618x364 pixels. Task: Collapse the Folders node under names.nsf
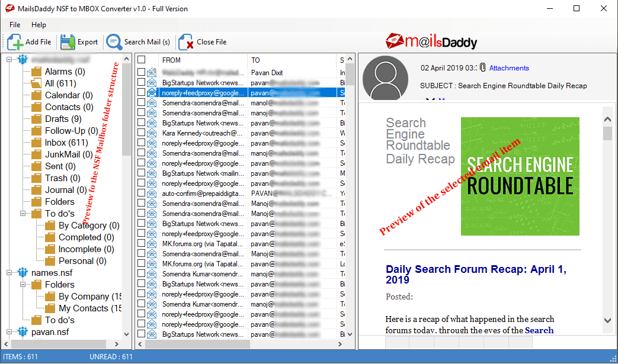[x=23, y=284]
